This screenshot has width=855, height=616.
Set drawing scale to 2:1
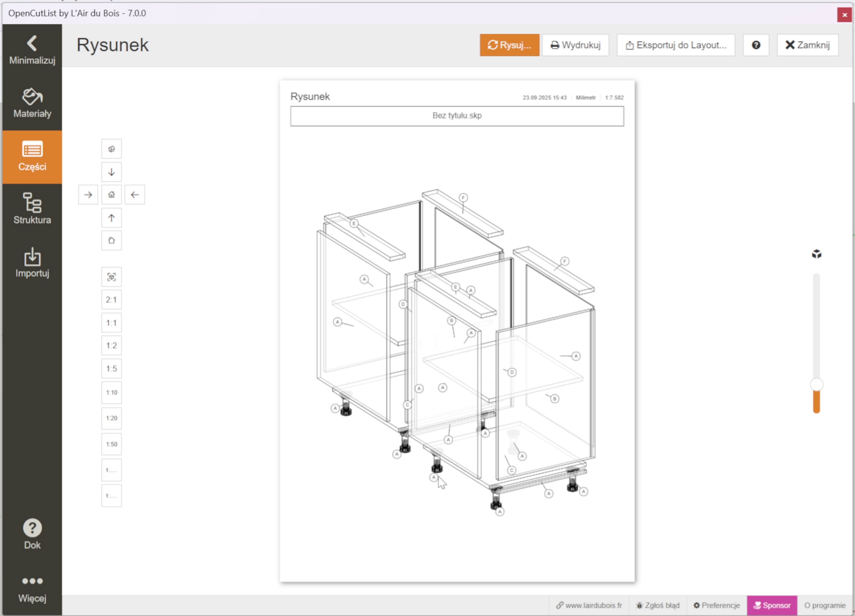[x=111, y=300]
